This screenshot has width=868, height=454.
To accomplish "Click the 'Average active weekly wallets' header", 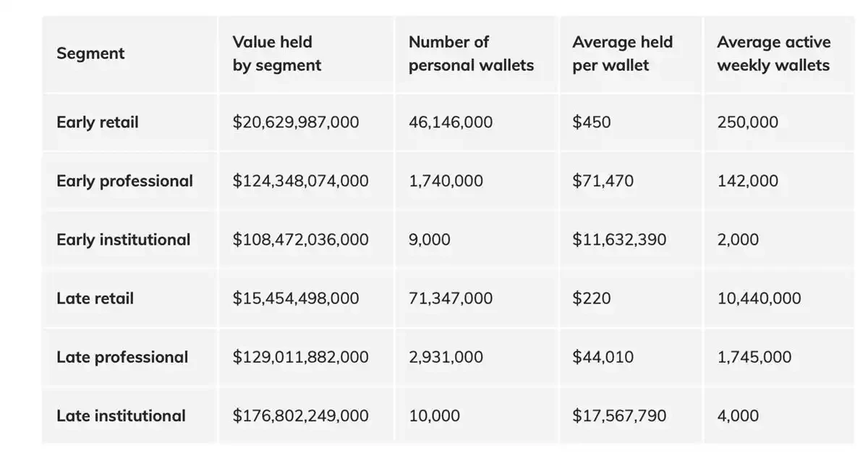I will (773, 54).
